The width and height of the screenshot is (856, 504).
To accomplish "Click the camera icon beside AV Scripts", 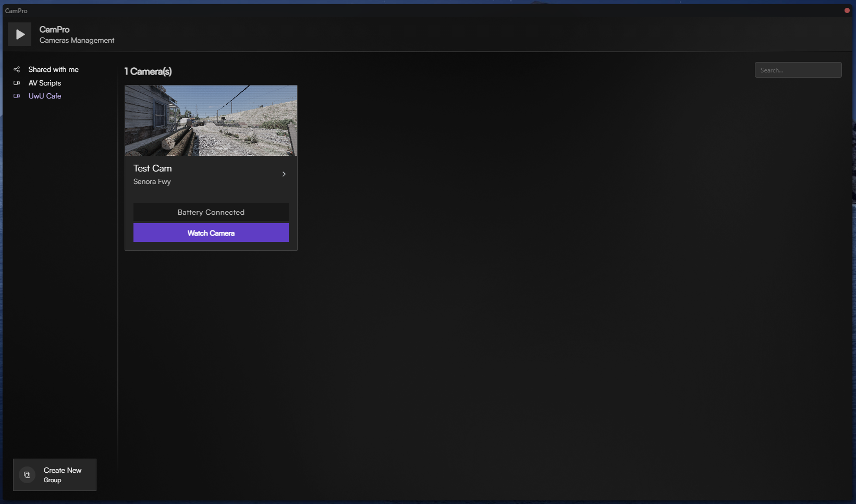I will pyautogui.click(x=17, y=83).
